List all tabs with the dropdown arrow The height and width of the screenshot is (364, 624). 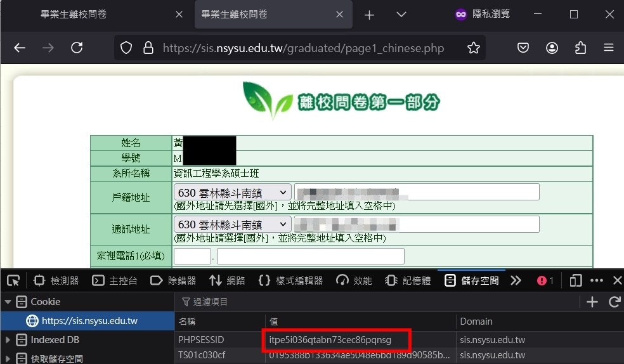pos(401,15)
